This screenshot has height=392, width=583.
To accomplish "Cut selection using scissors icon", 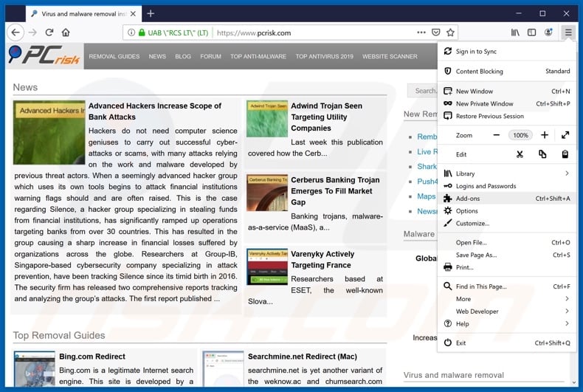I will coord(520,154).
